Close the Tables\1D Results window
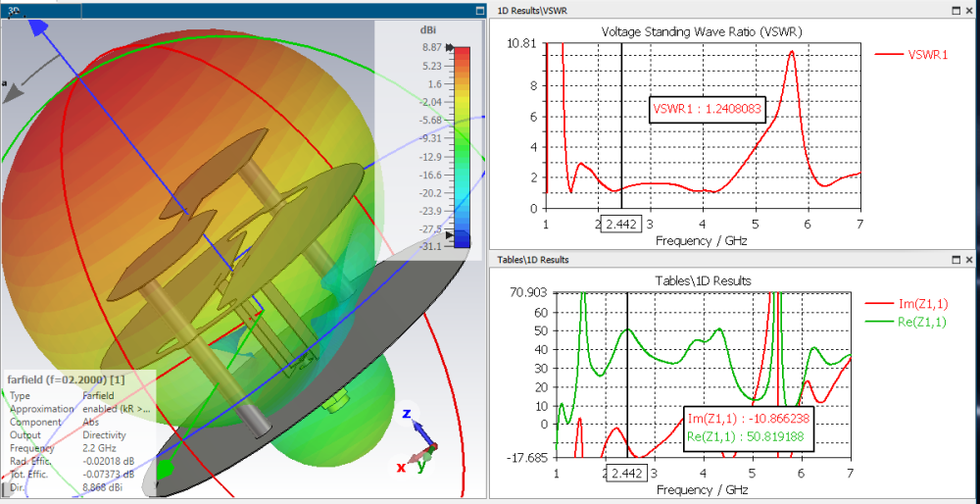Image resolution: width=980 pixels, height=504 pixels. point(969,260)
